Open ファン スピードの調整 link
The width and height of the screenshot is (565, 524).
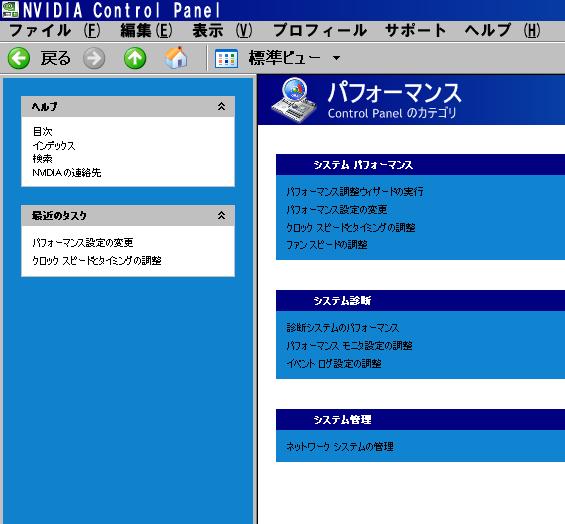click(327, 245)
